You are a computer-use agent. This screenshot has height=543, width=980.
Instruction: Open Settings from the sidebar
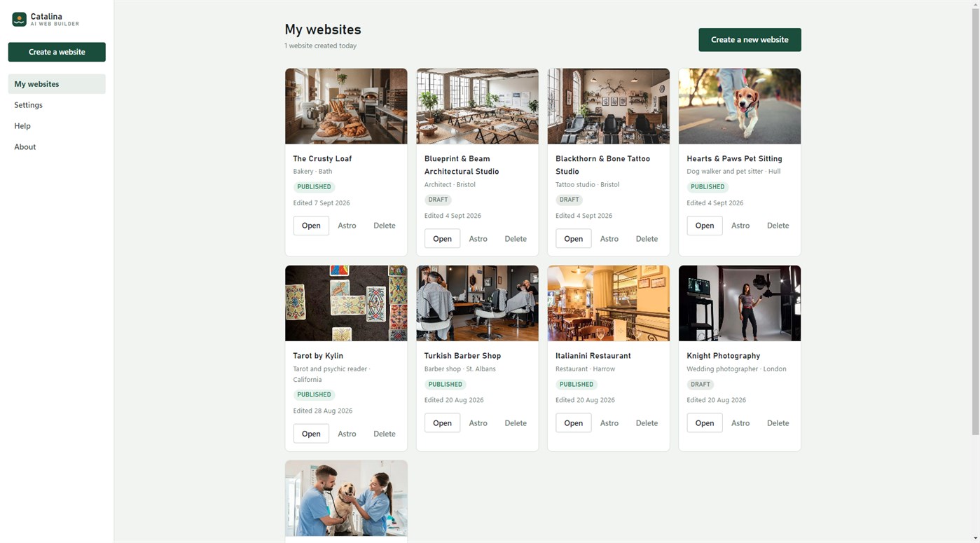[57, 105]
